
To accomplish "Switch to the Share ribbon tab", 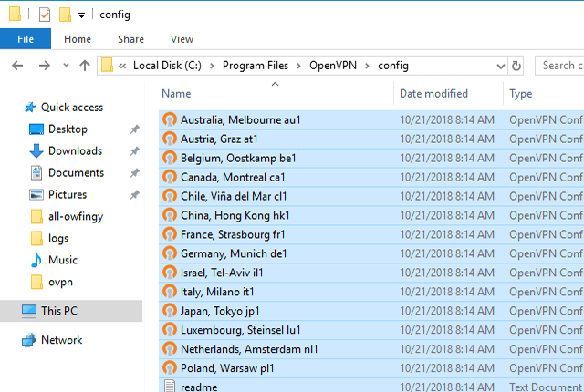I will [x=130, y=39].
